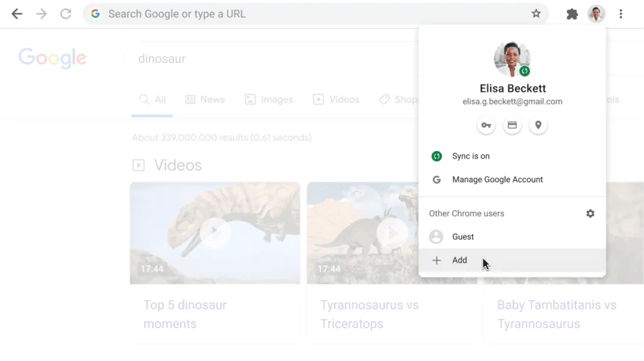
Task: Click Add to create new profile
Action: coord(460,260)
